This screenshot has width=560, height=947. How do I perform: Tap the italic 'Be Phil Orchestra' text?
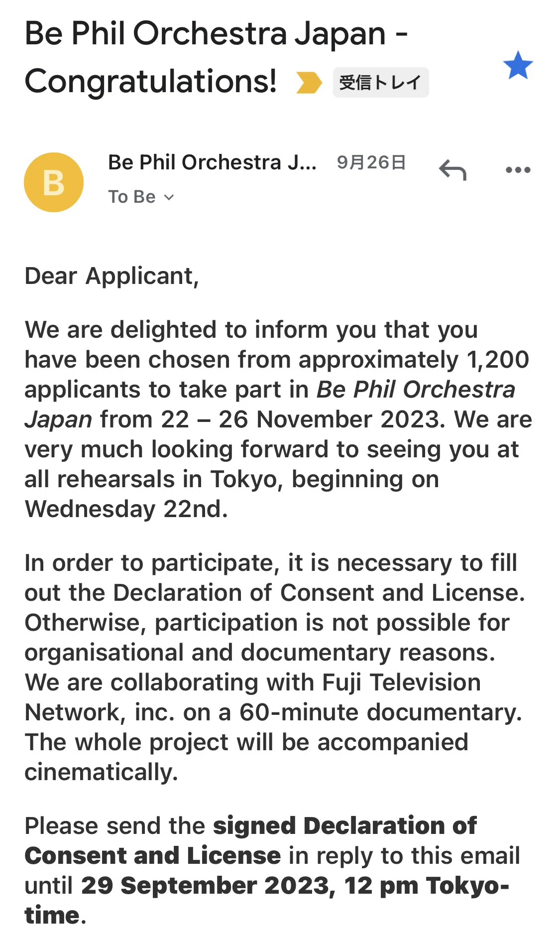tap(416, 390)
